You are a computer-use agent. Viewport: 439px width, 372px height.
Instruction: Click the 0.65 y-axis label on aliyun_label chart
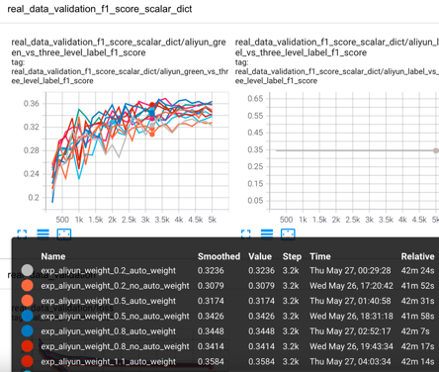click(255, 98)
